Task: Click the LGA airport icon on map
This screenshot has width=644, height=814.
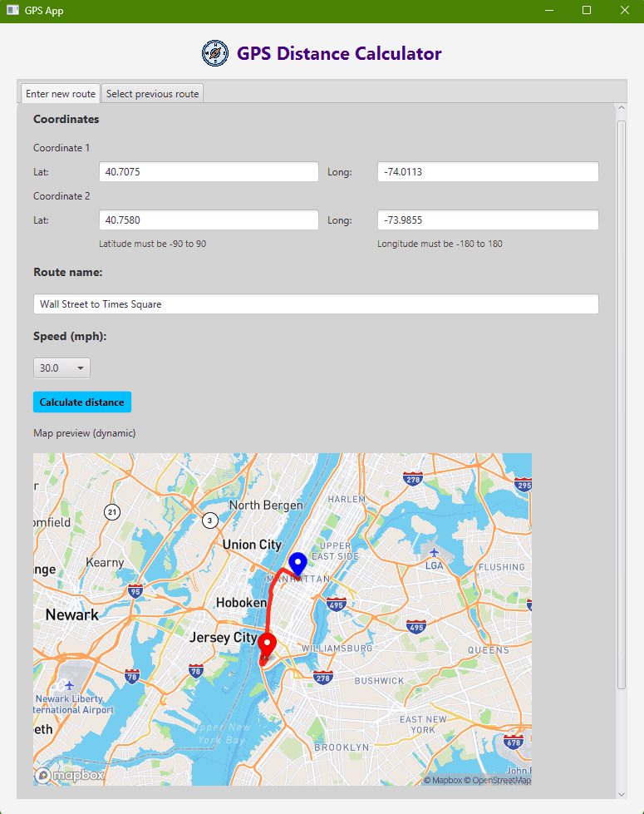Action: [434, 552]
